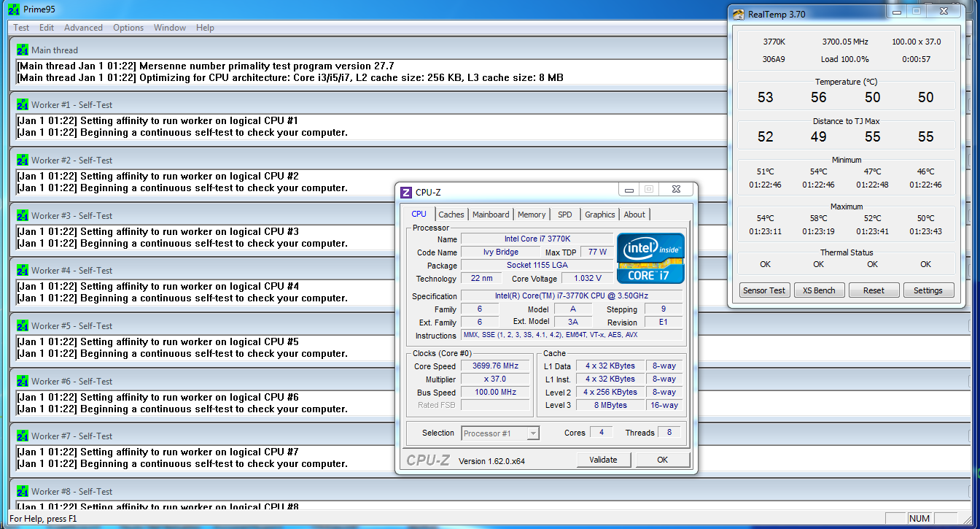Click the Worker #7 Self-Test window icon
The width and height of the screenshot is (980, 529).
pos(23,436)
